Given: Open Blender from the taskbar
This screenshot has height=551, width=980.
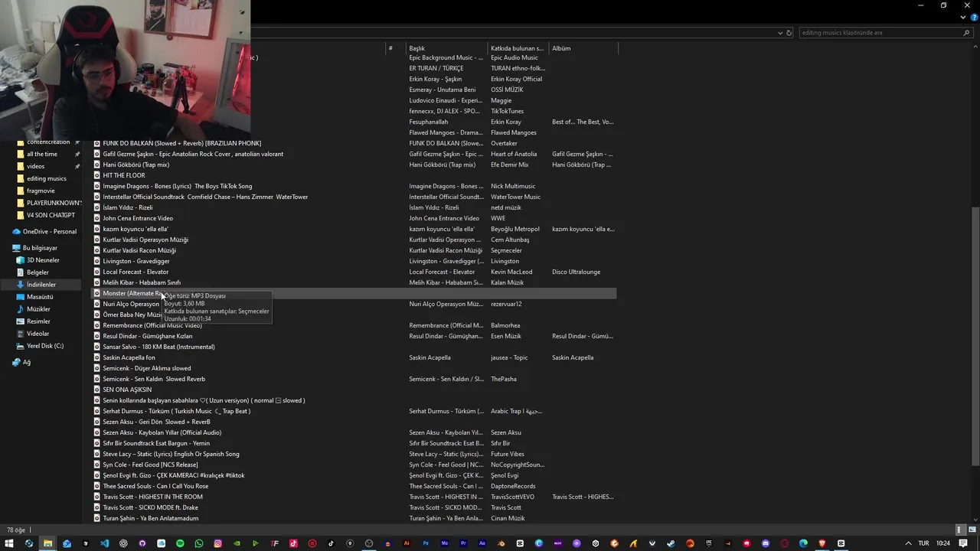Looking at the screenshot, I should pos(501,543).
